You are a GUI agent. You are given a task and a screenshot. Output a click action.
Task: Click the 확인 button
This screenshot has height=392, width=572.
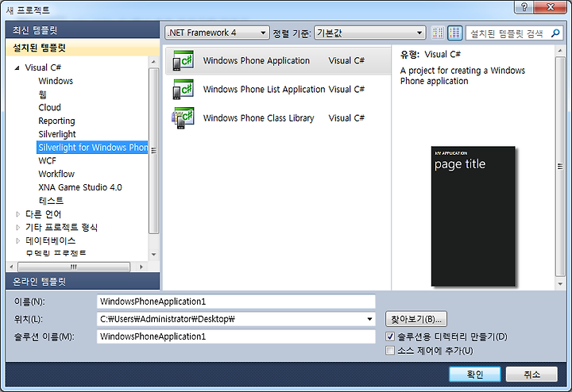[474, 375]
